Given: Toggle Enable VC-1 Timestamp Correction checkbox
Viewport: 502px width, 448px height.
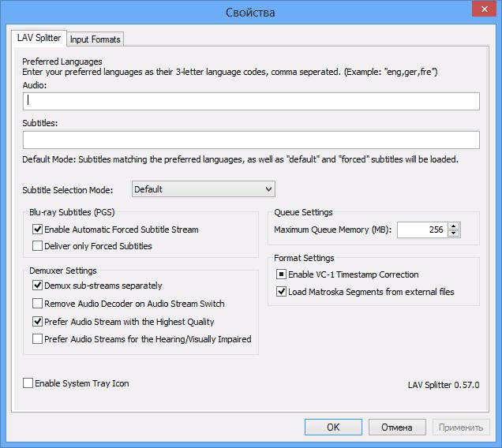Looking at the screenshot, I should (281, 274).
